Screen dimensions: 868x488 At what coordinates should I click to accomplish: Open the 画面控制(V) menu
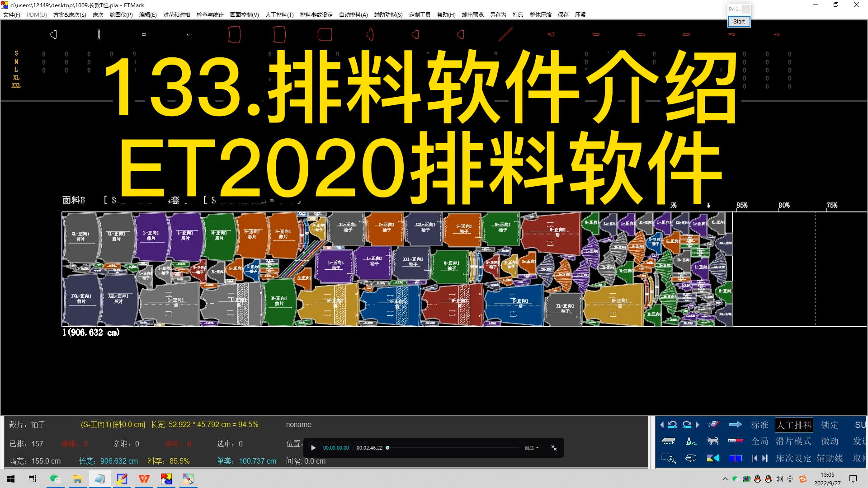click(x=244, y=14)
